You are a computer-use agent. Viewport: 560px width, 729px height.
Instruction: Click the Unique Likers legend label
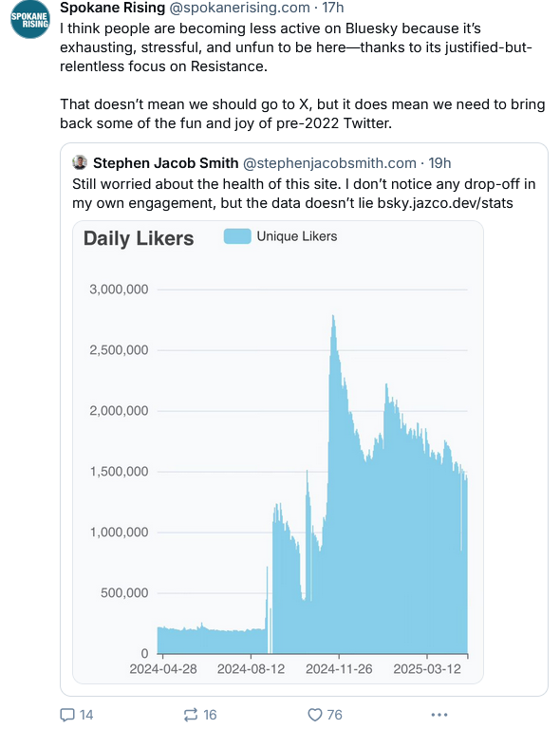[297, 236]
